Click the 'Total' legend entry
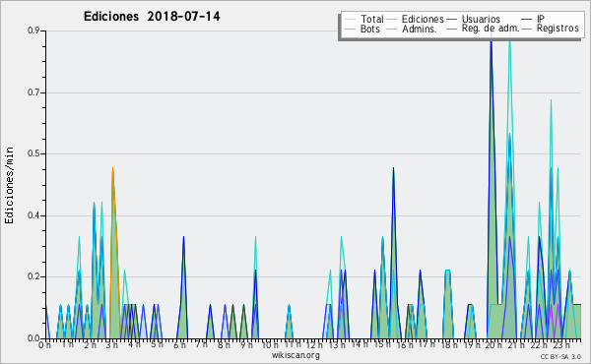 coord(364,19)
